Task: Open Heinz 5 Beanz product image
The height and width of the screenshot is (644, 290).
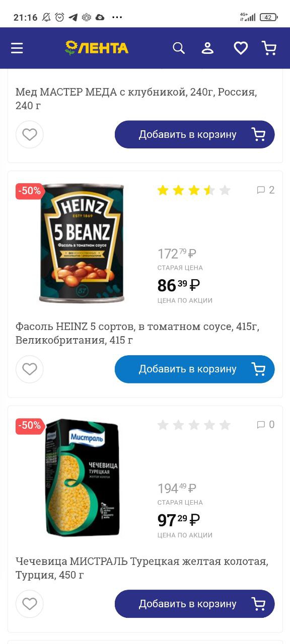Action: coord(82,243)
